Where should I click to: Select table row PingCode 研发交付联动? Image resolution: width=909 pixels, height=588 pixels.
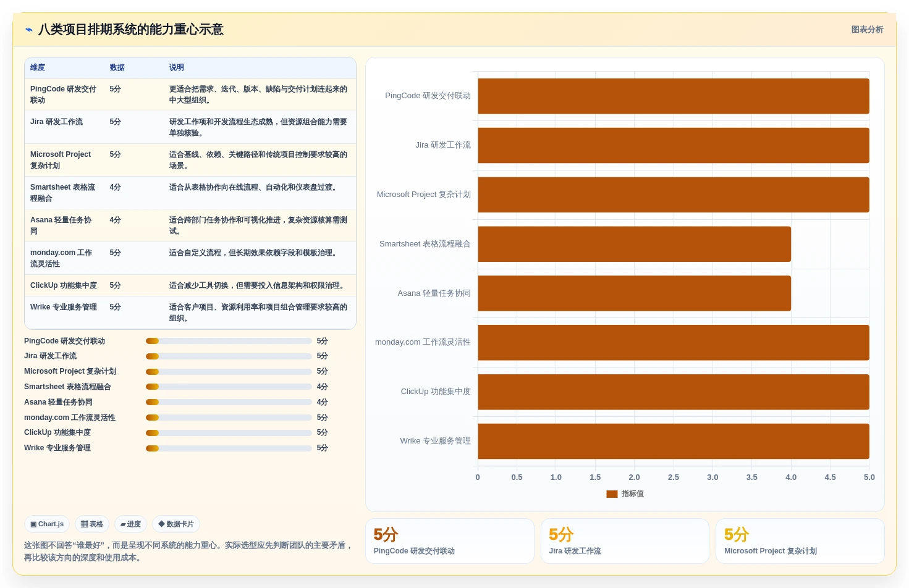[x=190, y=94]
